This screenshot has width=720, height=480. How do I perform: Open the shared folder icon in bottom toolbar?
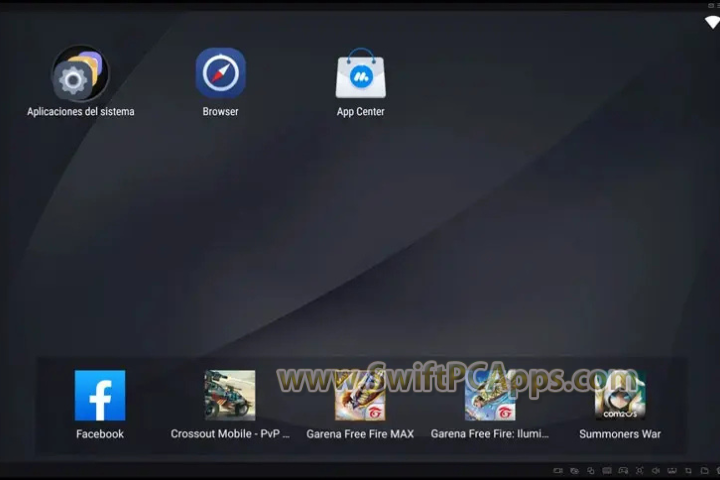[705, 470]
